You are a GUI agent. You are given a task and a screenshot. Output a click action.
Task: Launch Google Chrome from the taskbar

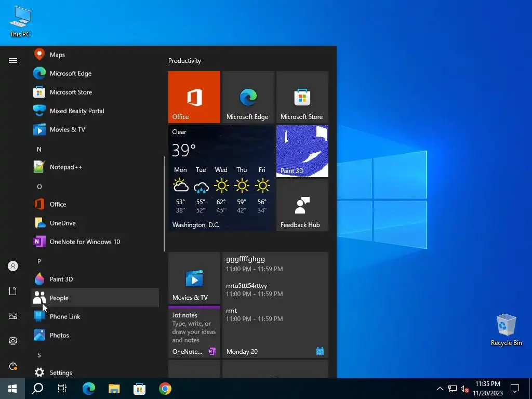click(165, 389)
